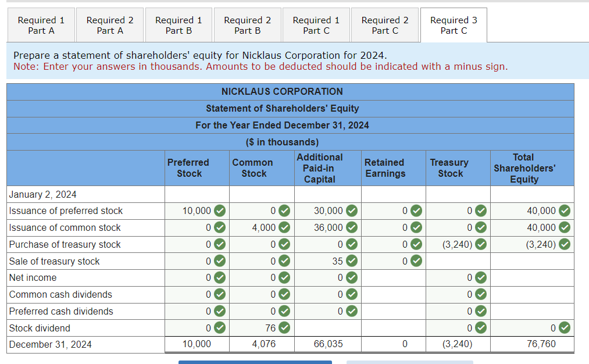Click empty Common cash dividends retained earnings cell
The image size is (589, 364).
(393, 294)
